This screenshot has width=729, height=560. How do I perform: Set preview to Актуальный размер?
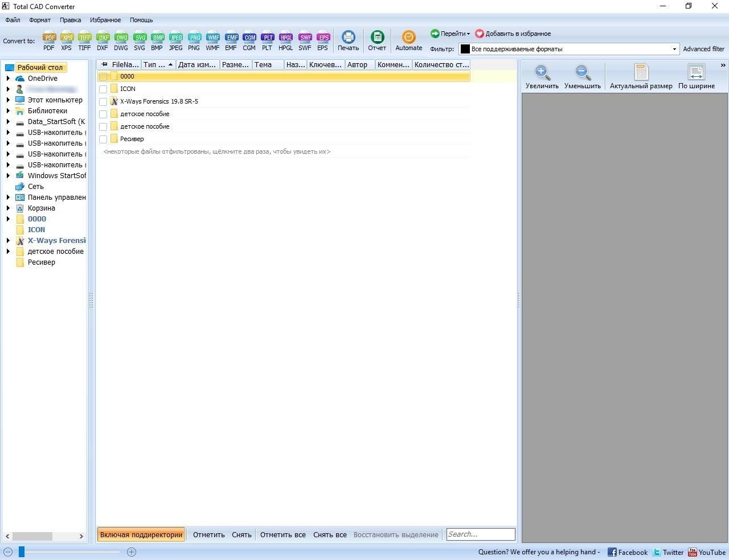(x=641, y=77)
